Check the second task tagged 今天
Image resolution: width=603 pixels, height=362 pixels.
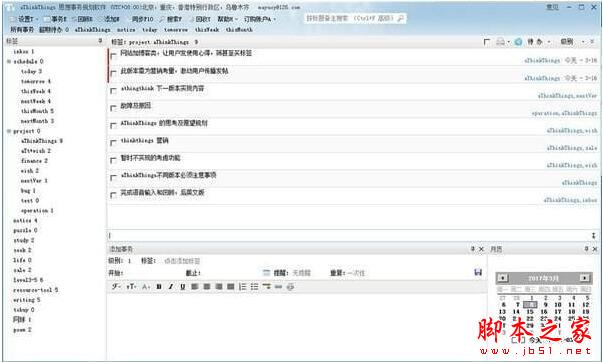[x=113, y=73]
